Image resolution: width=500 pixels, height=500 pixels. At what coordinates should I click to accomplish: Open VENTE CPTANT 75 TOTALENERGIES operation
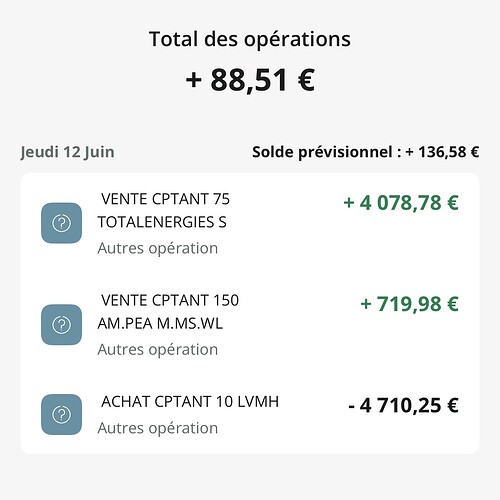[x=250, y=223]
